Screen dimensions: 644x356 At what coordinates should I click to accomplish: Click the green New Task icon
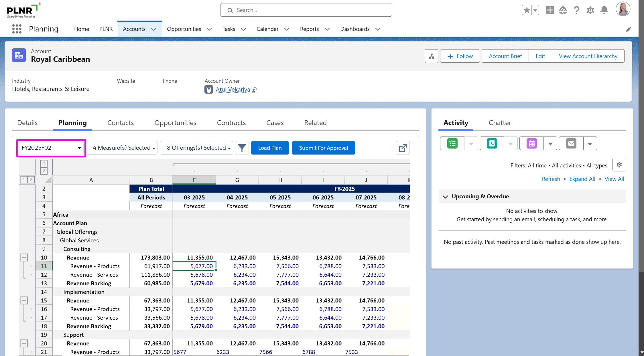(x=452, y=143)
